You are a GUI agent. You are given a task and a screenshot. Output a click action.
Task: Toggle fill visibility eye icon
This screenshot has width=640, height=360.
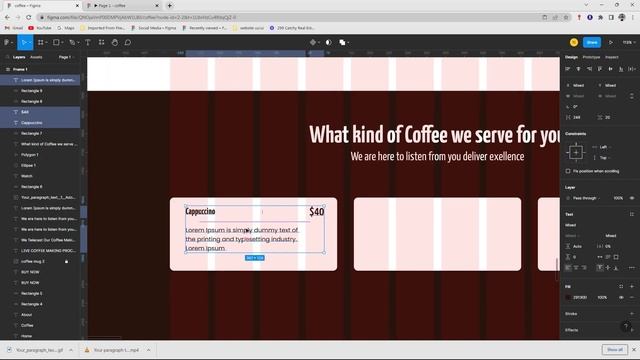point(621,298)
